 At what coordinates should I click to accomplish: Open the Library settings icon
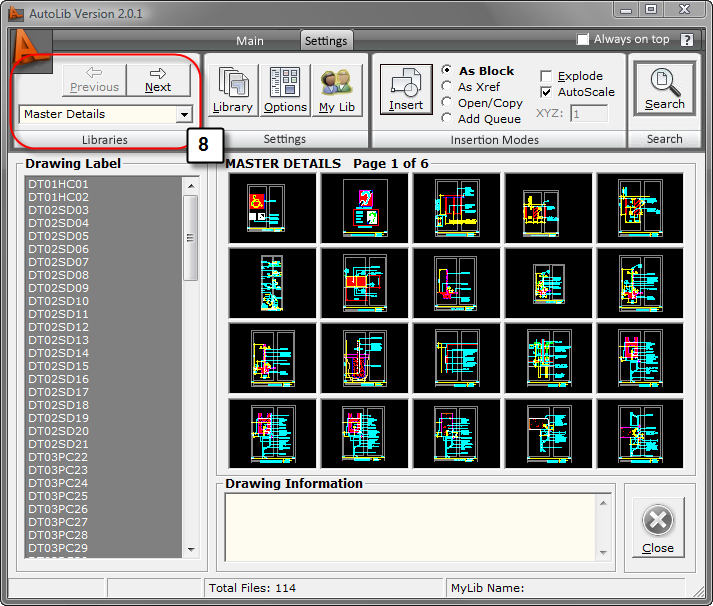232,90
